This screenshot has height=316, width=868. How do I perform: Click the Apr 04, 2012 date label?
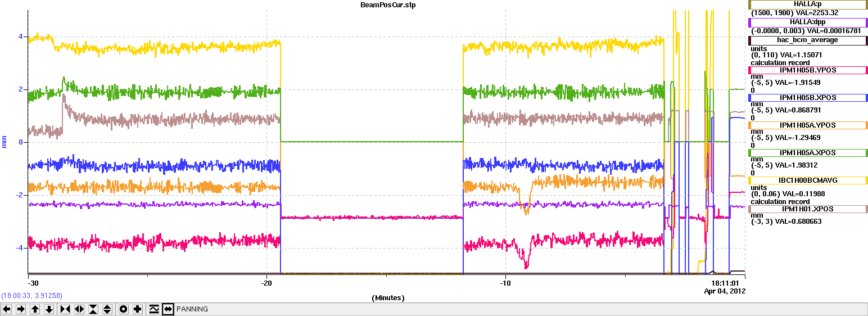725,291
